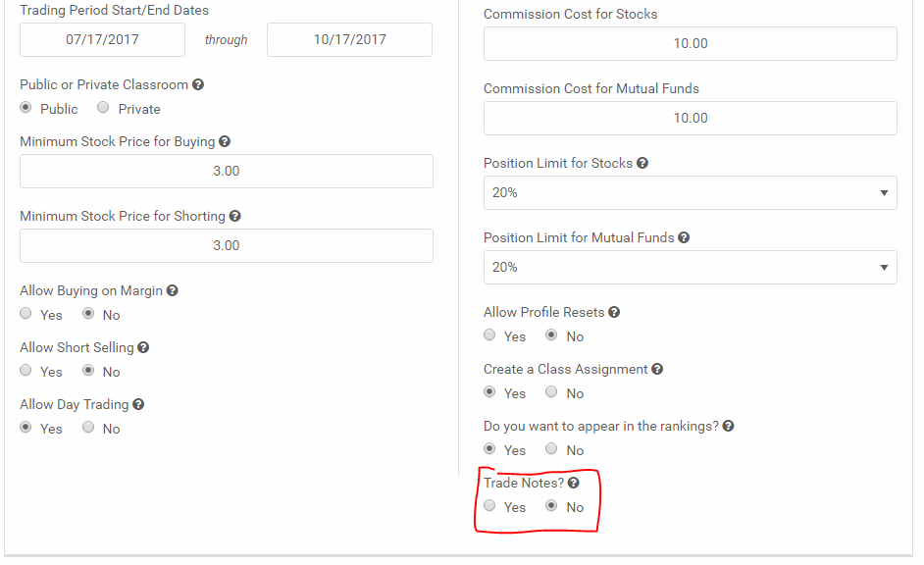Click help icon next to Public or Private Classroom

pos(198,84)
